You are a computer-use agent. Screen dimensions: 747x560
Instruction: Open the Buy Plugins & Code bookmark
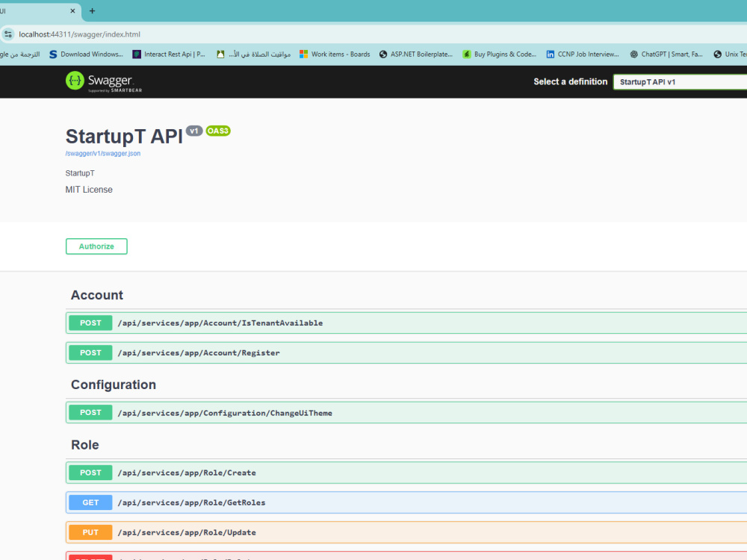point(500,55)
